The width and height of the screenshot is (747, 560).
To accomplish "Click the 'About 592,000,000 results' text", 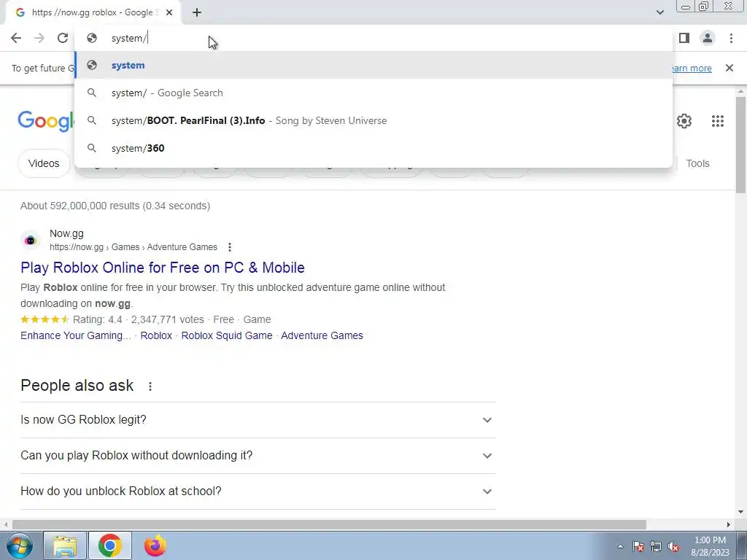I will click(x=115, y=206).
